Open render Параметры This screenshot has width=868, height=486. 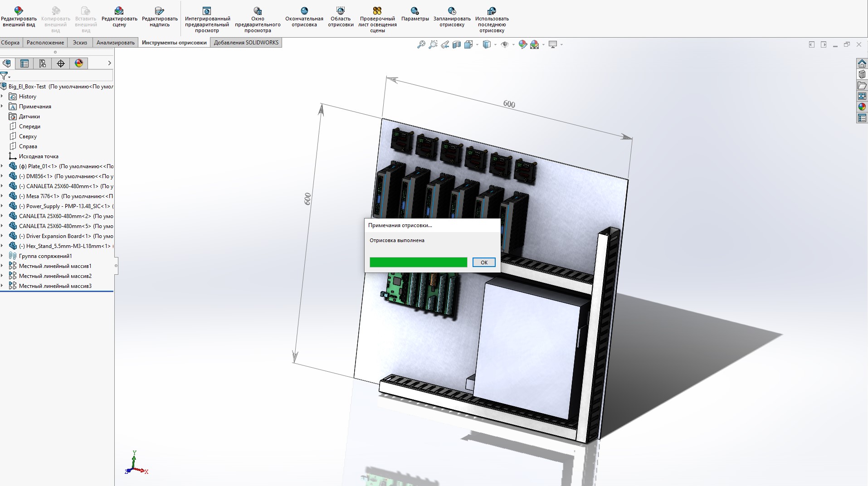415,14
